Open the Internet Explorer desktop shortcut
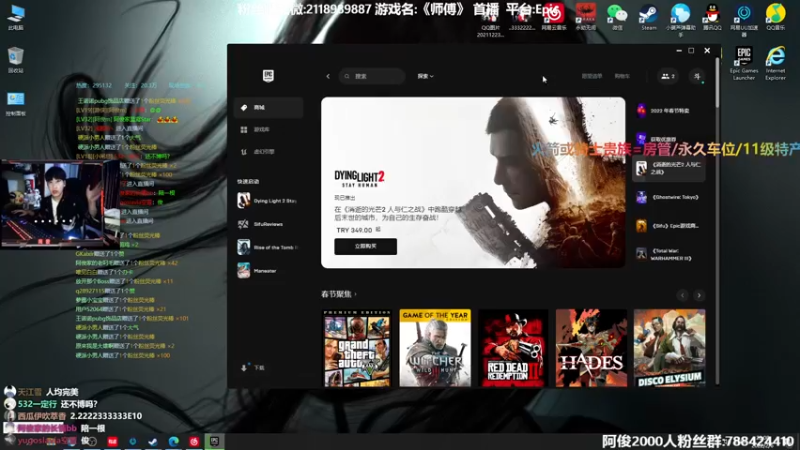This screenshot has height=450, width=800. pos(775,63)
